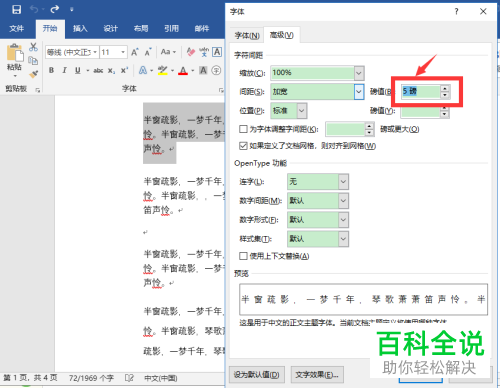Apply subscript formatting
This screenshot has height=388, width=500.
pos(112,71)
